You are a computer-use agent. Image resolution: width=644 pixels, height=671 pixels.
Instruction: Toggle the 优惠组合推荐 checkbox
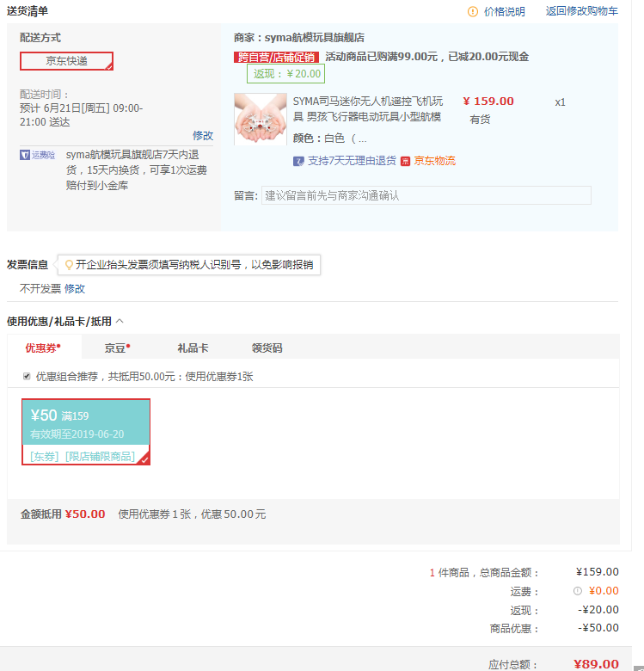tap(27, 376)
